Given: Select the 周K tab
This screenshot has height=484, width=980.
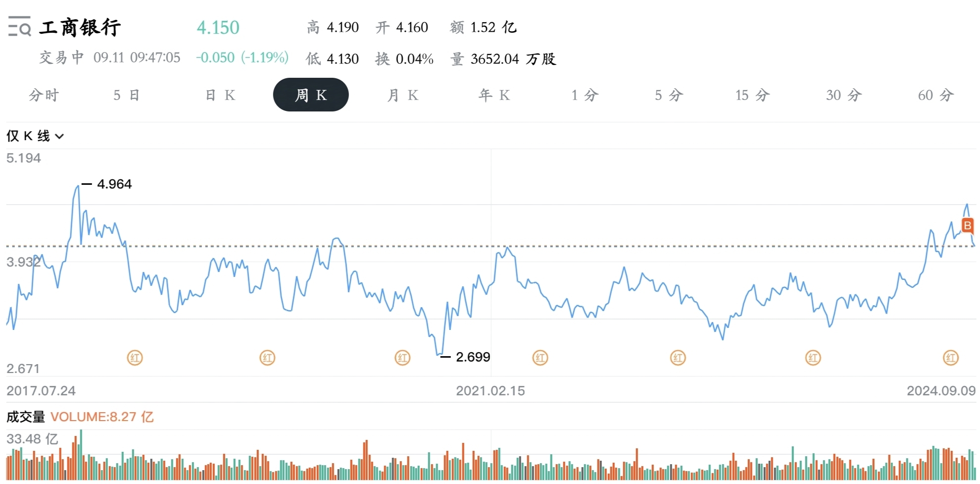Looking at the screenshot, I should tap(311, 95).
